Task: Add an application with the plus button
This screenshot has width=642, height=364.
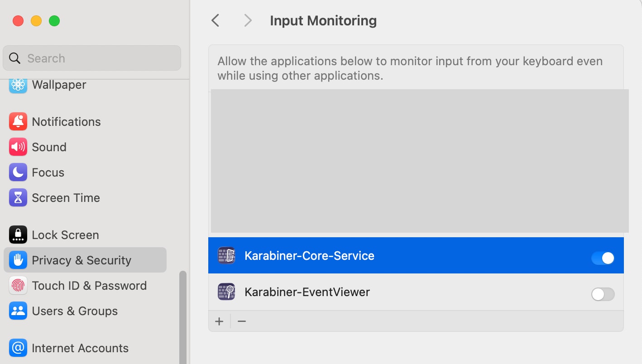Action: (220, 321)
